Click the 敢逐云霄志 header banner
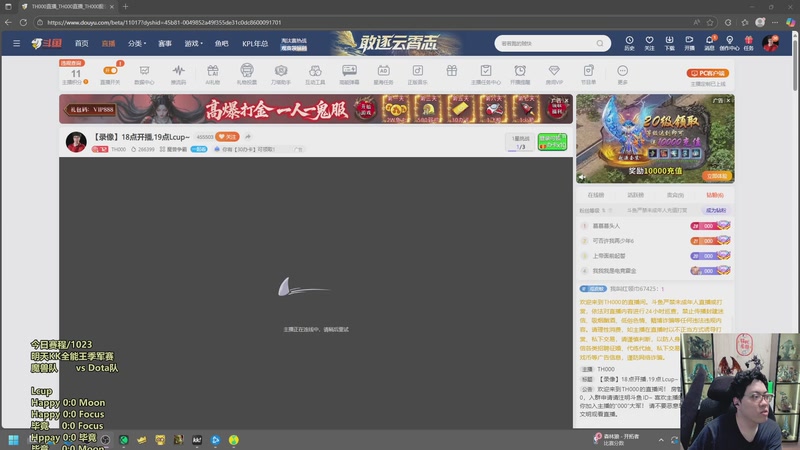Image resolution: width=800 pixels, height=450 pixels. (398, 43)
